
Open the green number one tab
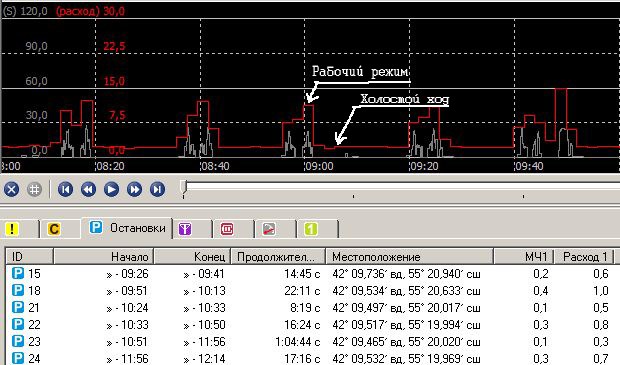point(318,229)
